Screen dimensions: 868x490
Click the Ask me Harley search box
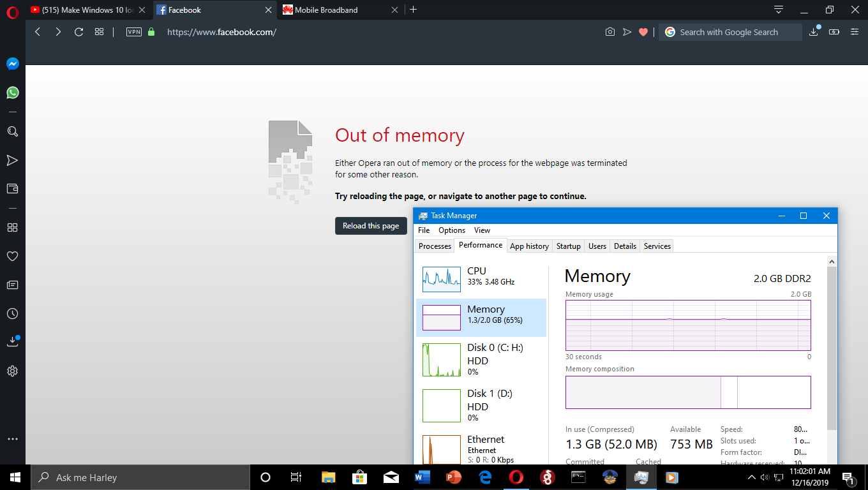140,477
